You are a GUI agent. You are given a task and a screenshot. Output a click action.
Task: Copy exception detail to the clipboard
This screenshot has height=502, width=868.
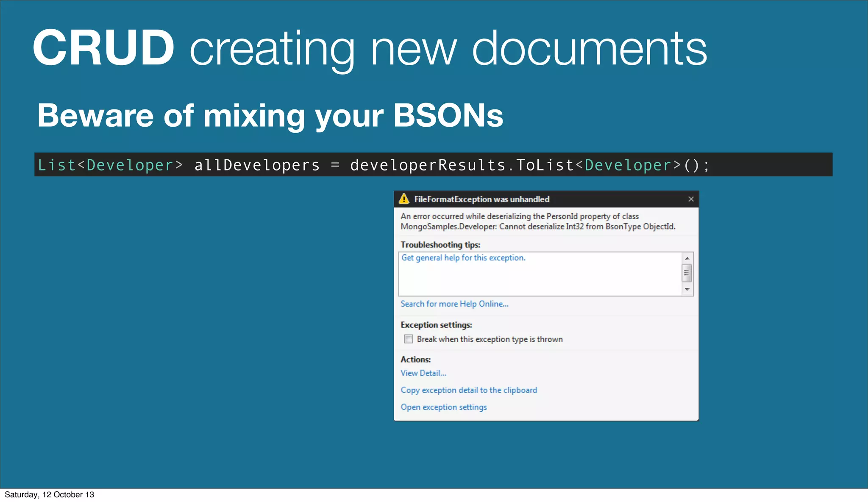[469, 390]
